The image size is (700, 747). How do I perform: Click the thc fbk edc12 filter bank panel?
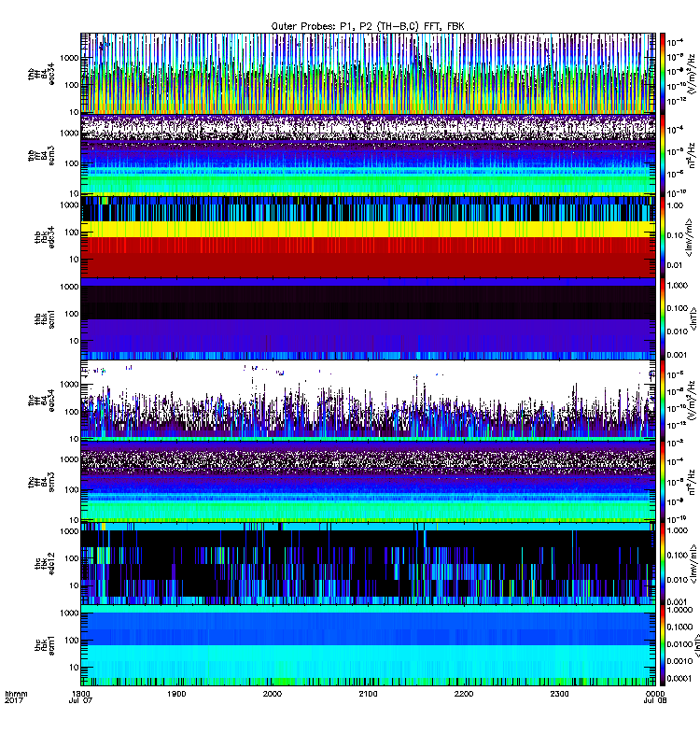click(x=368, y=563)
